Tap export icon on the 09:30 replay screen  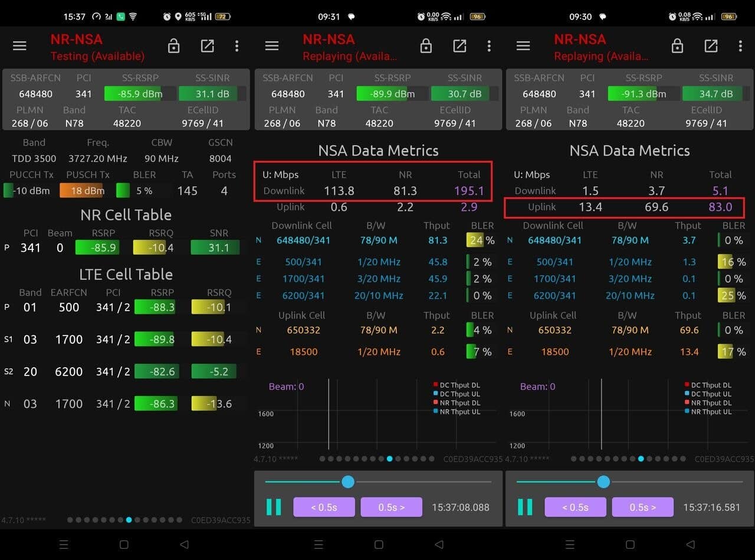[711, 46]
